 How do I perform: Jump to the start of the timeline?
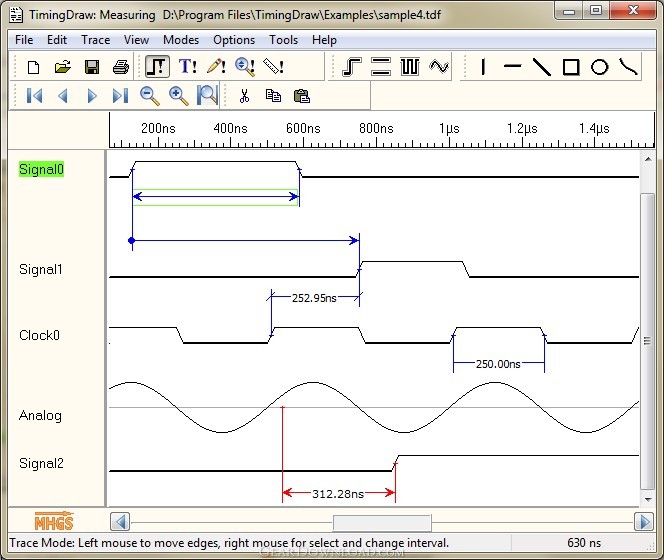coord(34,96)
